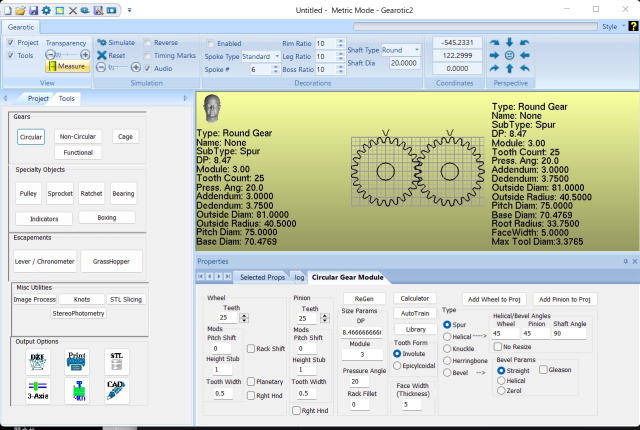Select the Helical gear type radio button
640x430 pixels.
tap(446, 336)
